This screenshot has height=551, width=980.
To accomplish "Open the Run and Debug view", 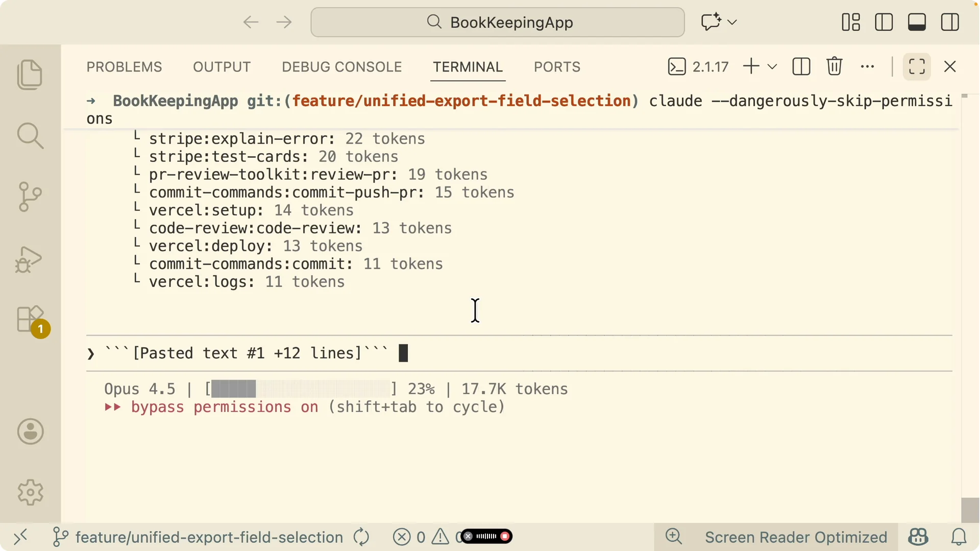I will (29, 259).
